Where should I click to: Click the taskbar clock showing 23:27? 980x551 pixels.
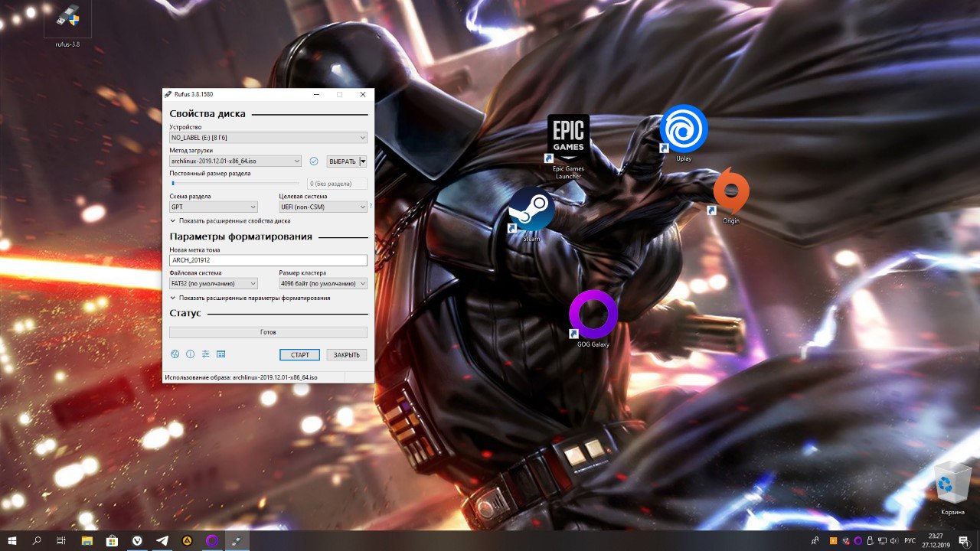pos(936,541)
